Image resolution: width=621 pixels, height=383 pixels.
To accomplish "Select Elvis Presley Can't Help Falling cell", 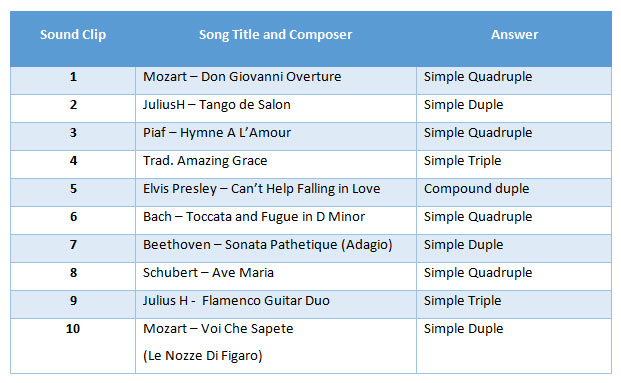I will click(276, 192).
